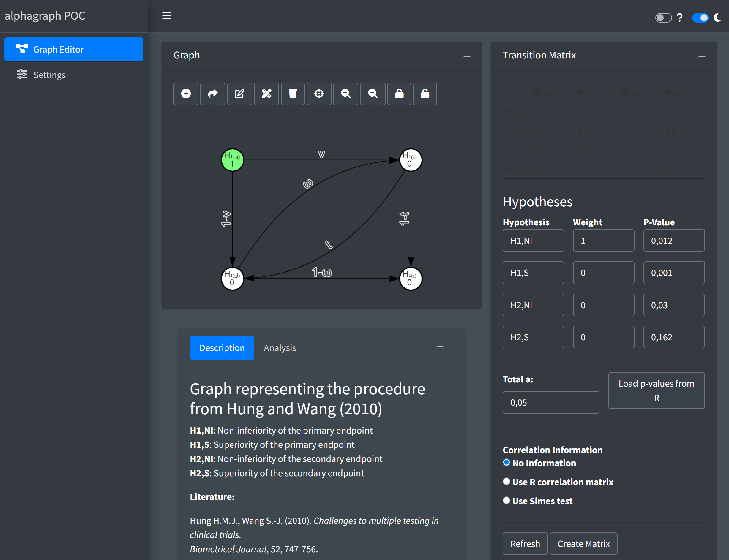Open the Graph Editor menu item
729x560 pixels.
point(74,49)
